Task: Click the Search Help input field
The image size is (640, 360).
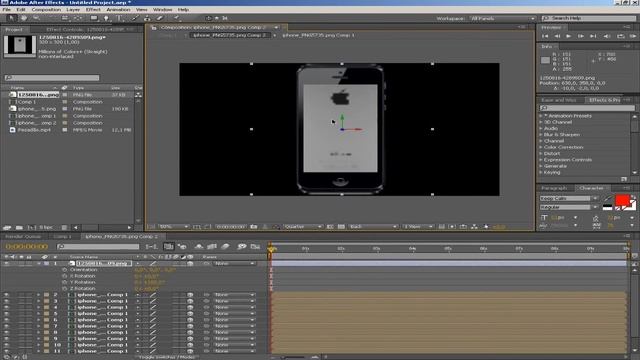Action: click(589, 18)
